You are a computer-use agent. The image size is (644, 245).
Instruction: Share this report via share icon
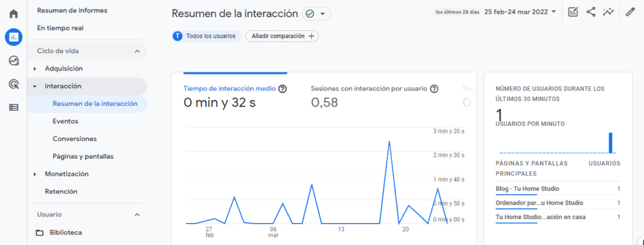tap(591, 12)
